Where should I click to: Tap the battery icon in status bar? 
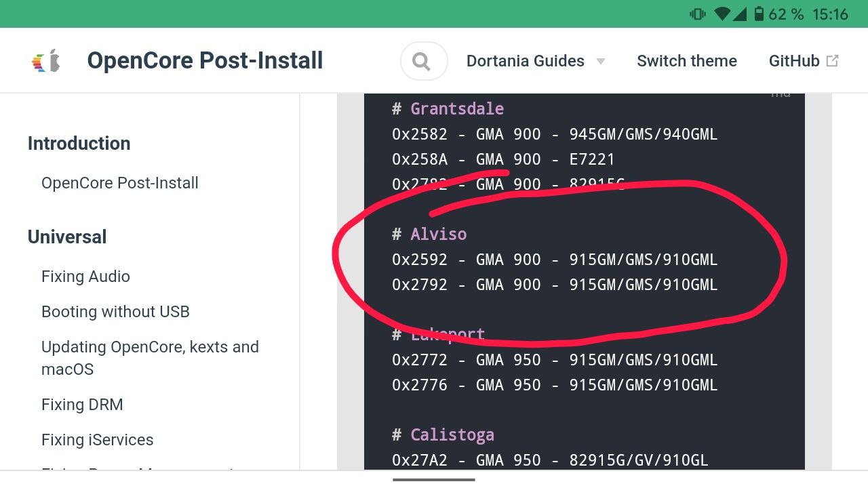coord(759,14)
